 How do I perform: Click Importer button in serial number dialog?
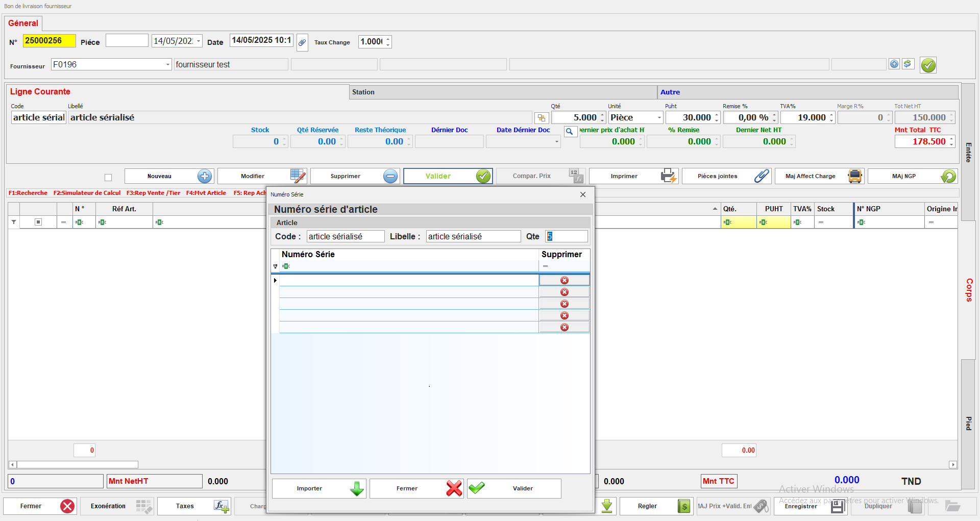(318, 488)
